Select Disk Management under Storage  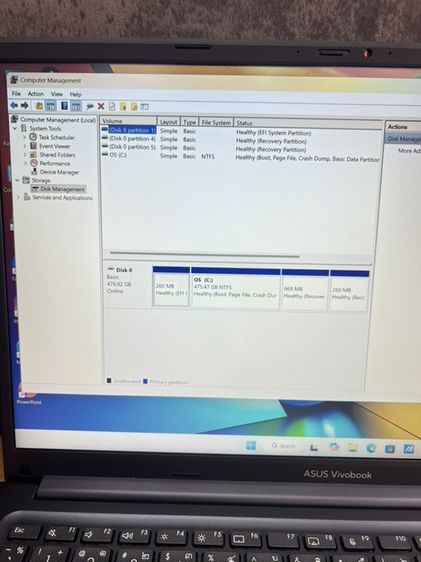[62, 189]
